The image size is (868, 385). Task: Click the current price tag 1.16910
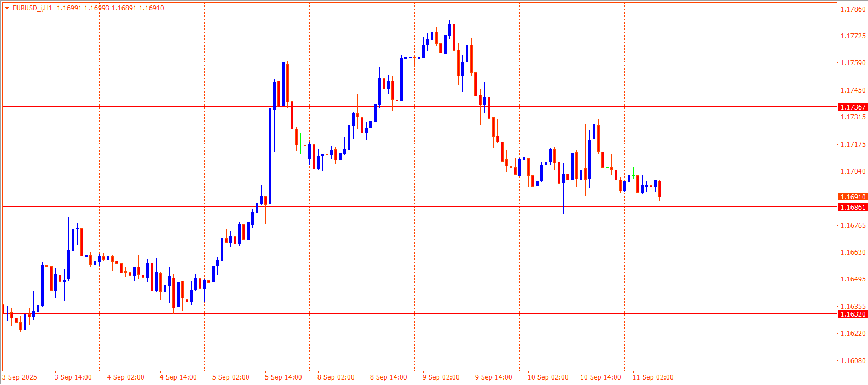tap(853, 197)
